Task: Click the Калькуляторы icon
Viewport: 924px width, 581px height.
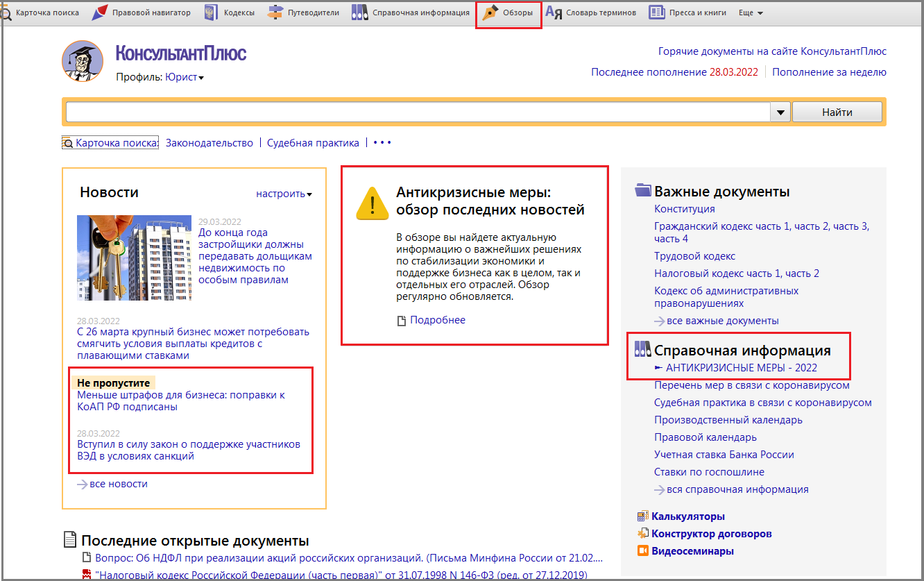Action: pos(642,516)
